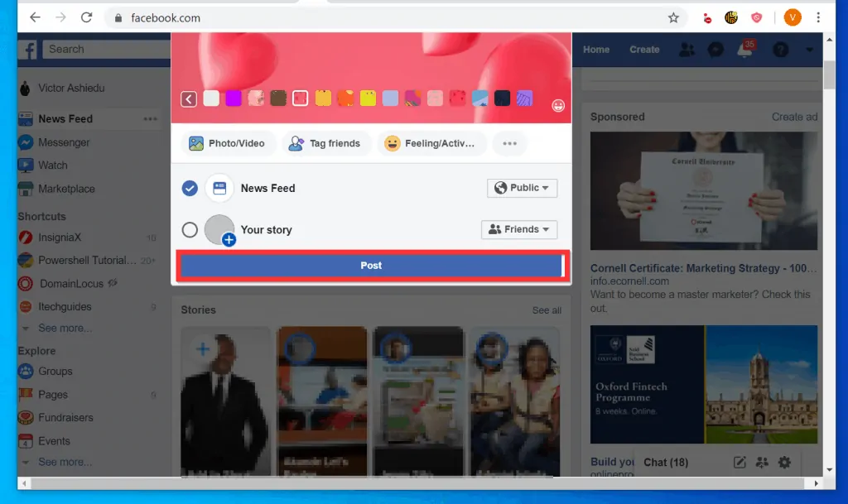Click the new message pencil icon in chat bar
Viewport: 848px width, 504px height.
tap(740, 463)
